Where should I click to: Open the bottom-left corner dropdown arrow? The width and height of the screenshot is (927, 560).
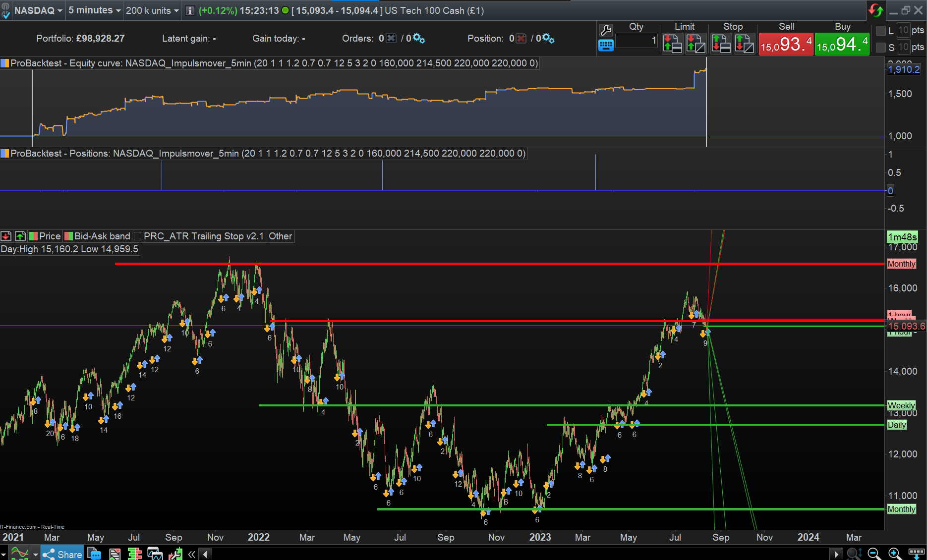(3, 554)
